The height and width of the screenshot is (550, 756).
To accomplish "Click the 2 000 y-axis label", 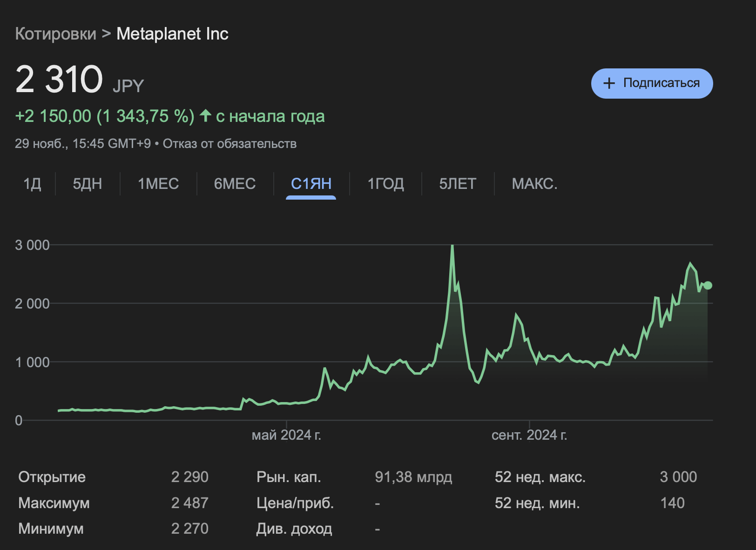I will (x=32, y=304).
